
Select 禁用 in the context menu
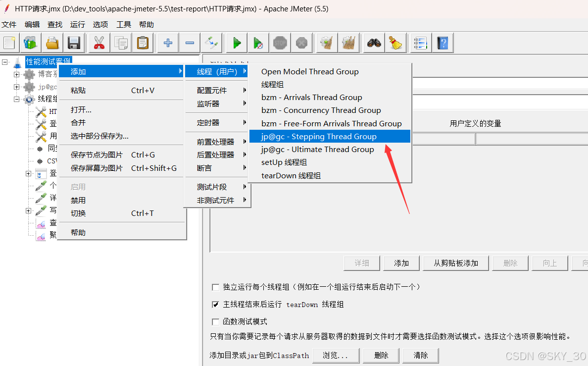122,201
